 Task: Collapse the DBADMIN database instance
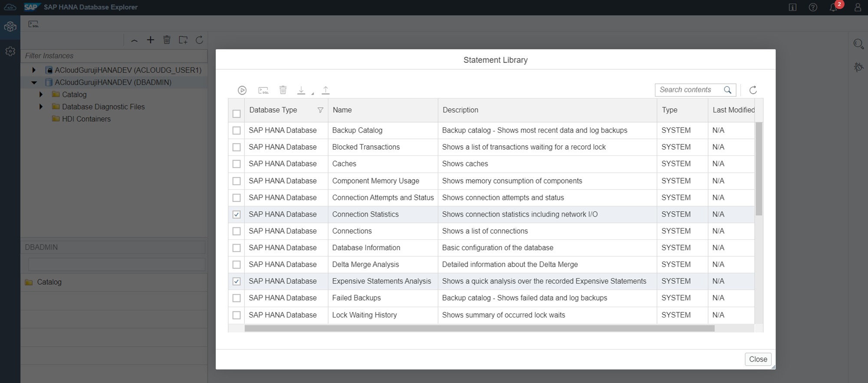pos(34,82)
